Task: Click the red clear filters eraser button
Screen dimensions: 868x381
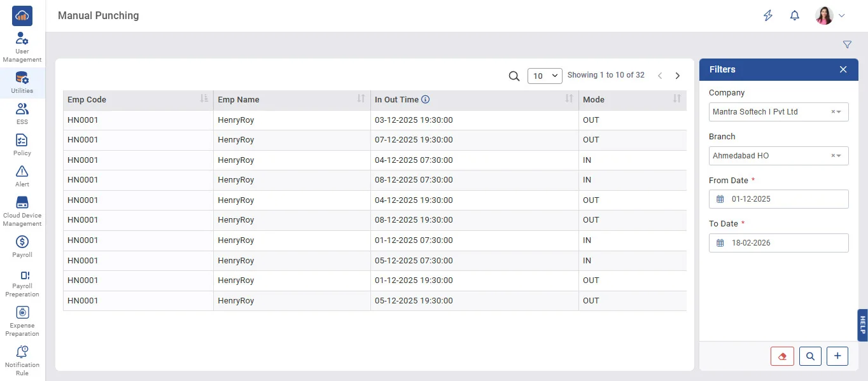Action: (782, 356)
